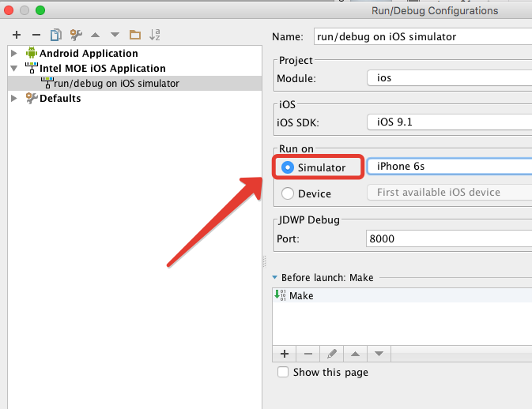
Task: Create a new configuration folder
Action: coord(135,35)
